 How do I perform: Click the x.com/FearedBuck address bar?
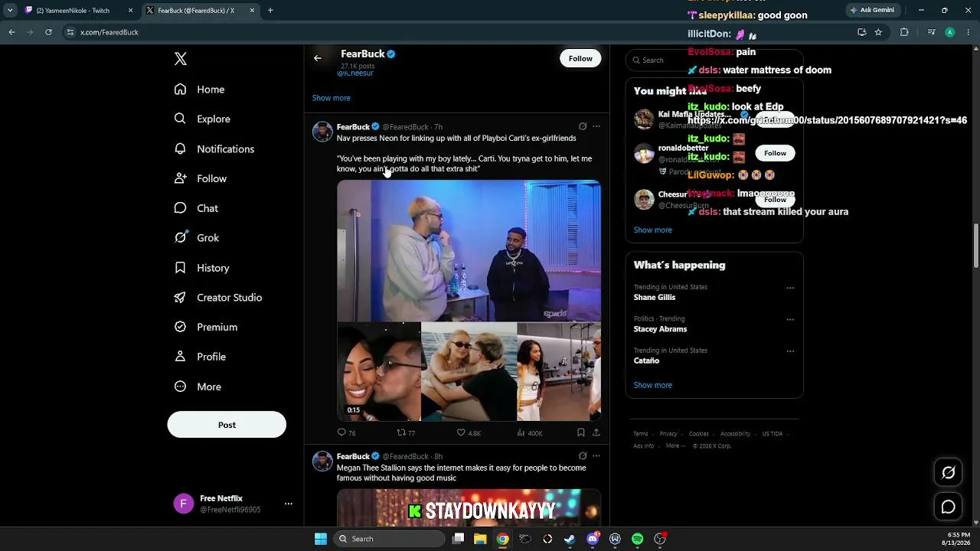click(459, 32)
